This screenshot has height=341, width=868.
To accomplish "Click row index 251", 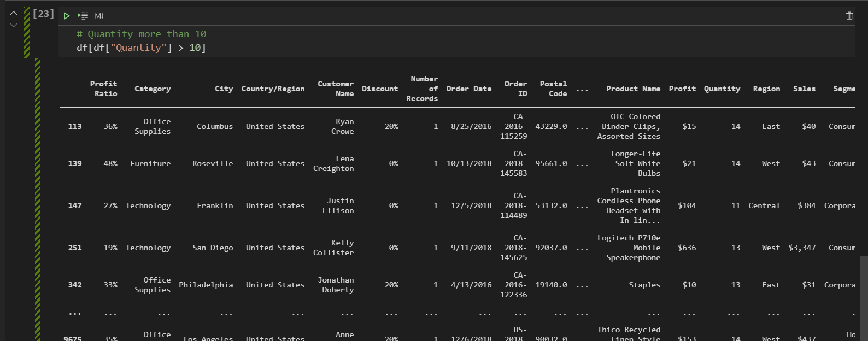I will click(x=75, y=248).
